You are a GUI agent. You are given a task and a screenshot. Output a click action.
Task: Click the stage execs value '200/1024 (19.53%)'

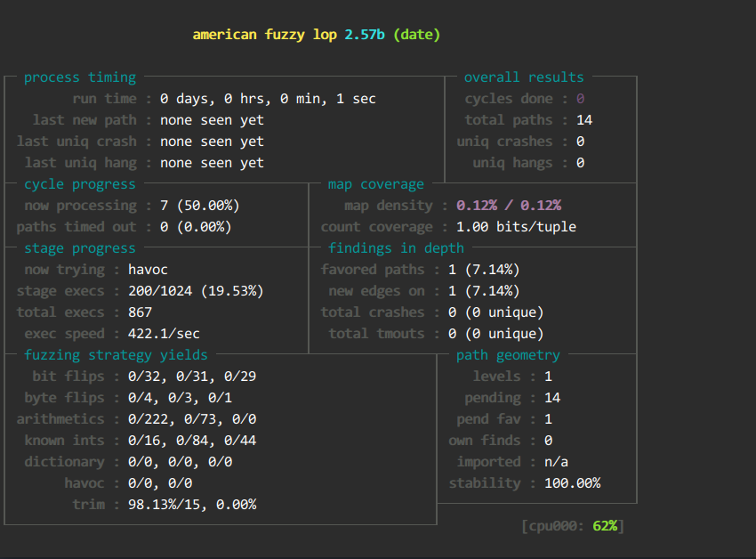click(x=196, y=290)
